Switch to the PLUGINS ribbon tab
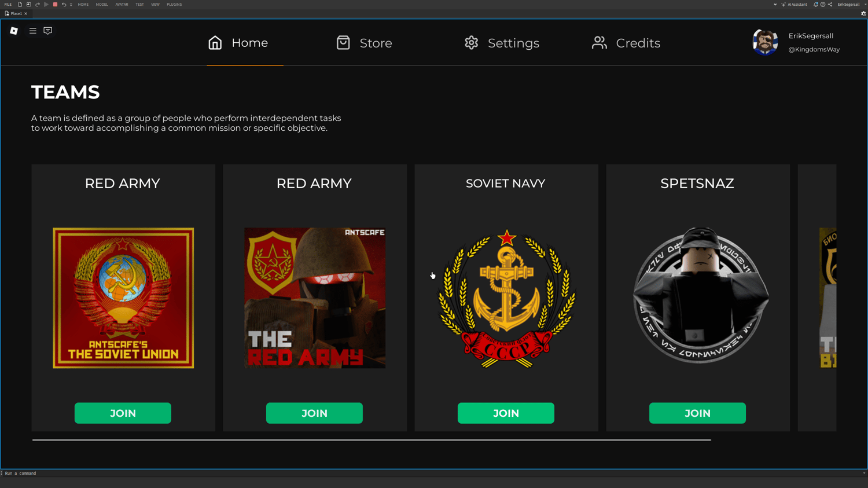The height and width of the screenshot is (488, 868). coord(174,5)
